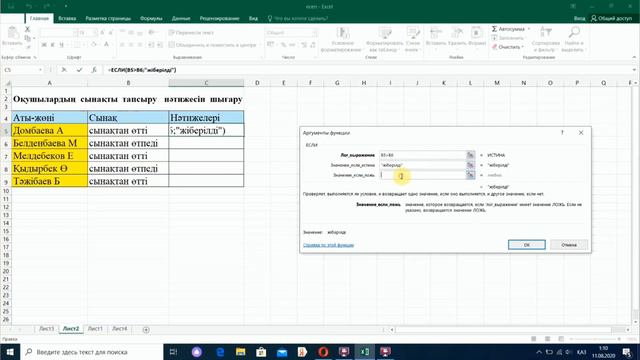Paste from the clipboard button
The width and height of the screenshot is (640, 360).
pos(12,36)
